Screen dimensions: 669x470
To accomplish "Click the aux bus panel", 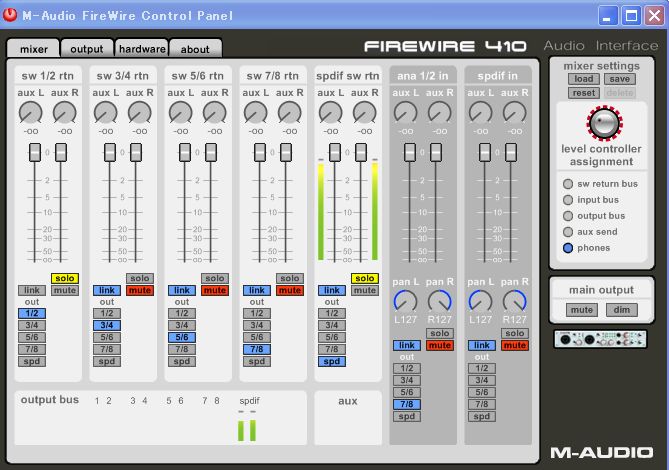I will coord(348,418).
